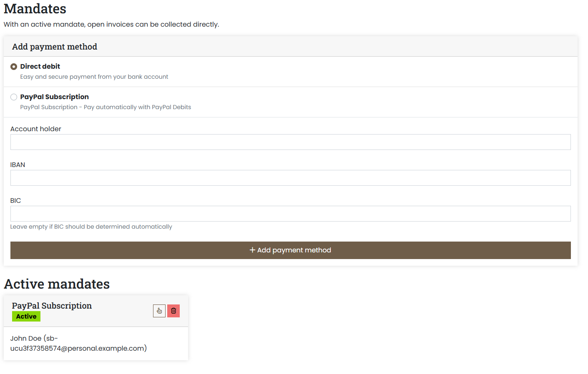Click the plus icon on Add payment method button
588x374 pixels.
pyautogui.click(x=252, y=250)
